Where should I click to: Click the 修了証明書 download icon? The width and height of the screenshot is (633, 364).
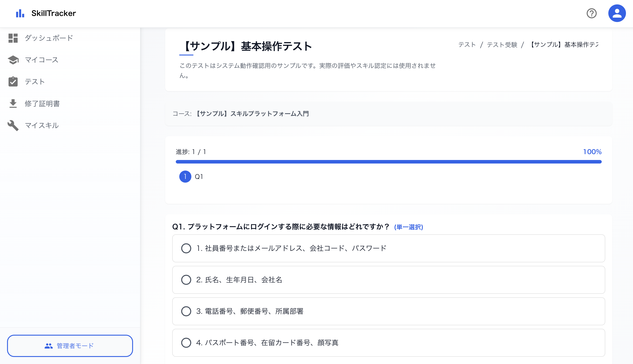coord(13,103)
